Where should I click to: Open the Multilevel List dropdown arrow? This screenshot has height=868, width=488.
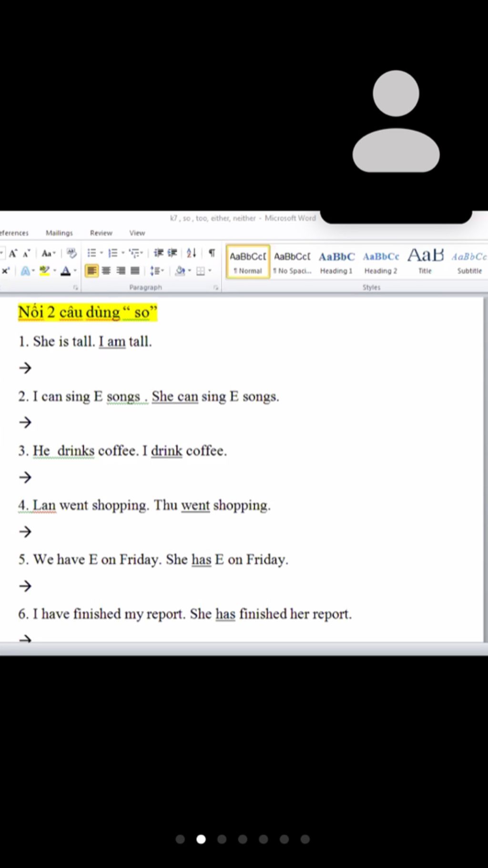tap(142, 253)
